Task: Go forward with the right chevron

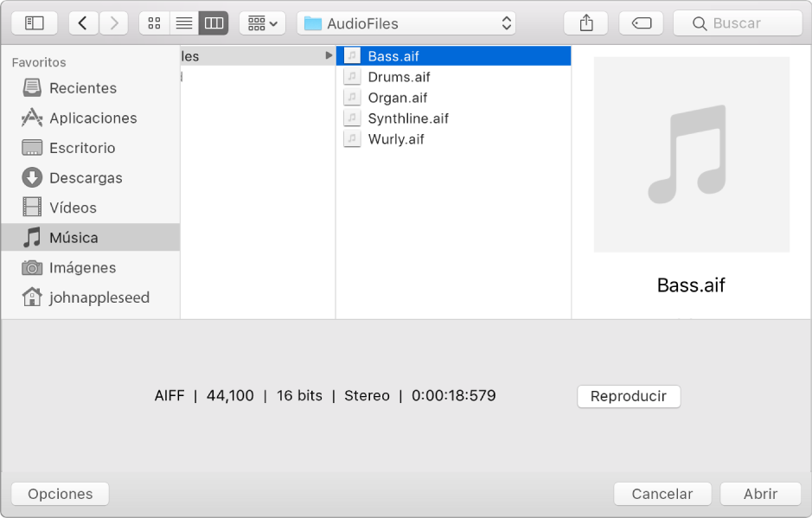Action: 114,23
